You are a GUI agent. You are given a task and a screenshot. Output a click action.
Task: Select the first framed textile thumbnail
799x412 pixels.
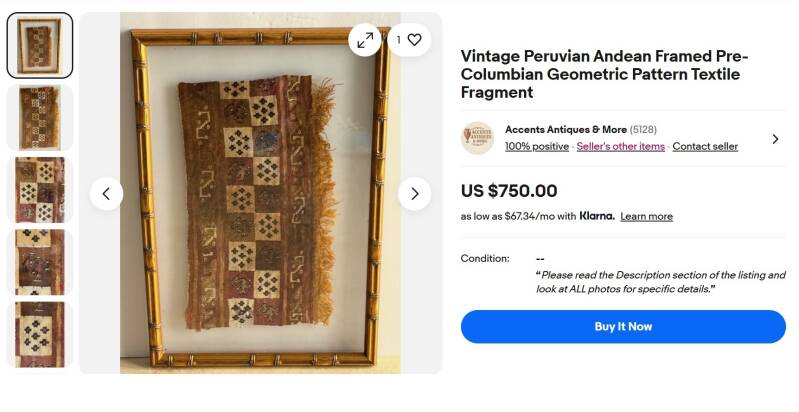point(40,46)
